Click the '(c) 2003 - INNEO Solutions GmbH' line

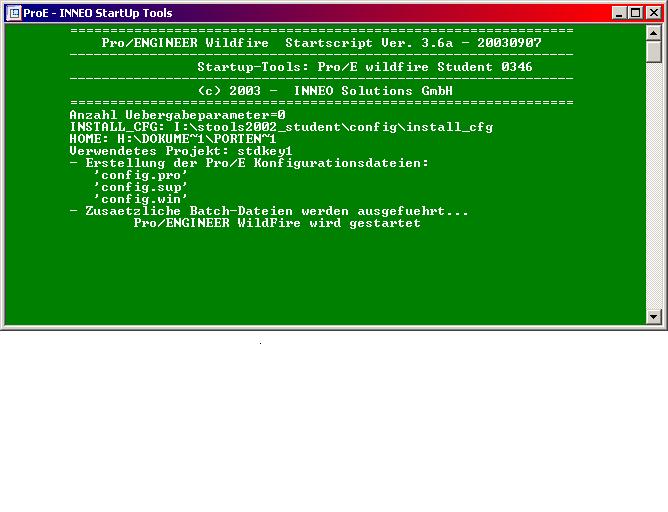[x=325, y=91]
